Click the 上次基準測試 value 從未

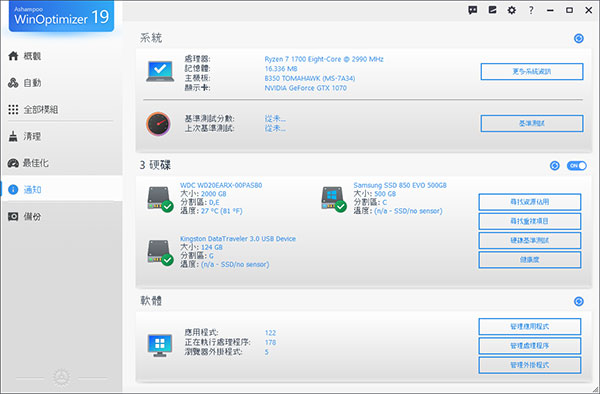click(275, 129)
